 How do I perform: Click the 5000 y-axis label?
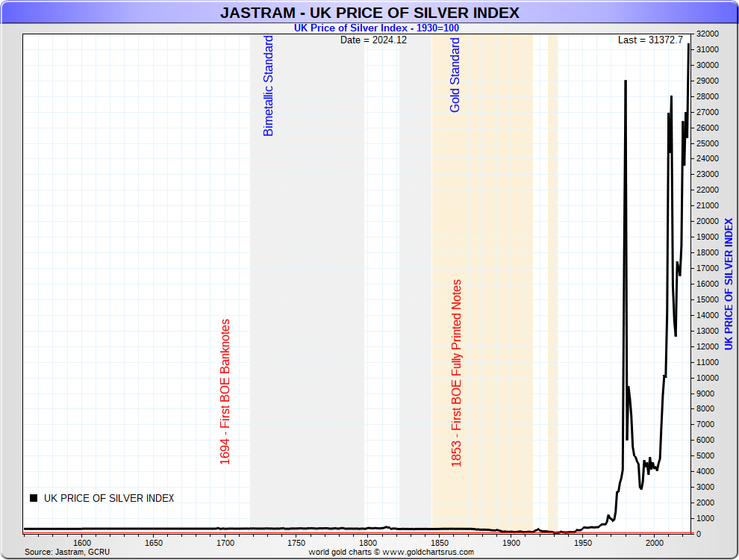click(705, 455)
